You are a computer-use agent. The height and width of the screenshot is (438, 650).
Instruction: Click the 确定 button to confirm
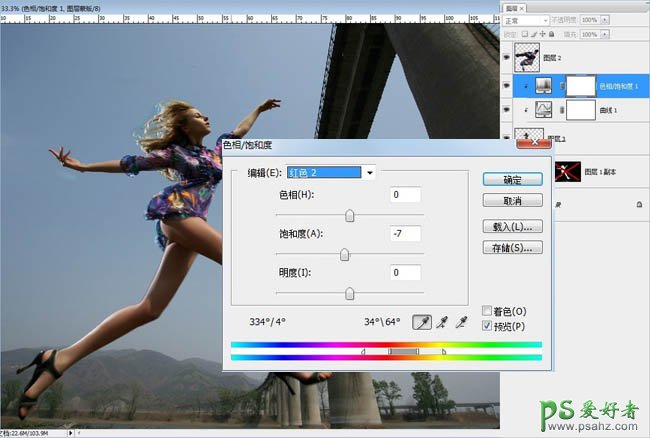[512, 179]
